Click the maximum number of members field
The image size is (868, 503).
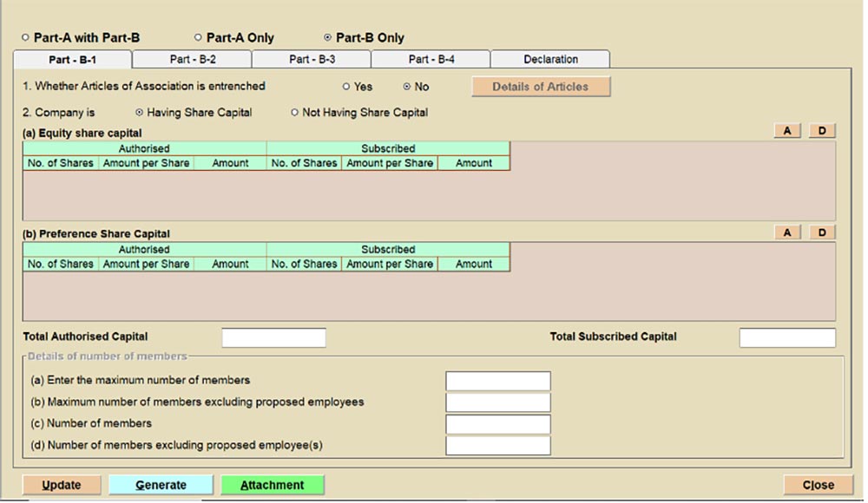tap(497, 381)
